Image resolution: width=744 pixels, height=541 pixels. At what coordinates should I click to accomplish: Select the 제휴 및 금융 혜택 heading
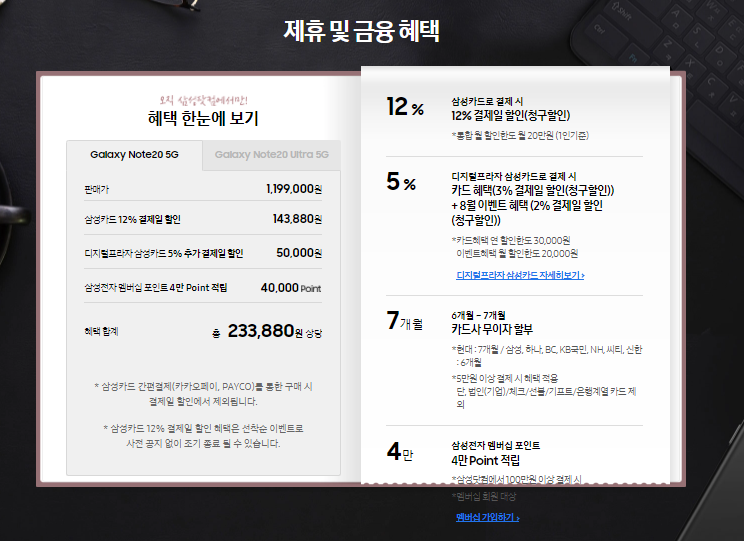pos(362,31)
